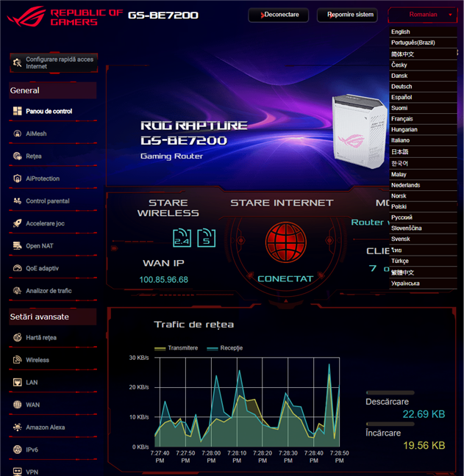Viewport: 464px width, 476px height.
Task: Click the red Internet globe status icon
Action: (286, 242)
